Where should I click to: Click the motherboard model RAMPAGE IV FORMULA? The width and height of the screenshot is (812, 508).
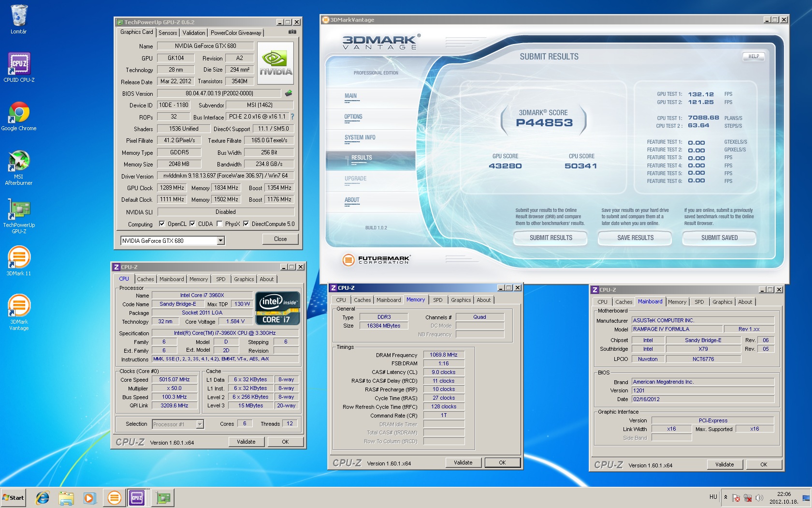coord(677,329)
